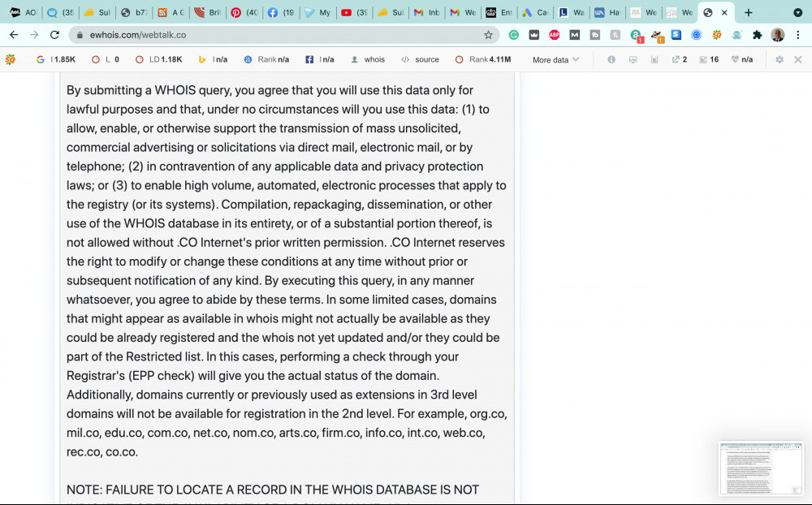The image size is (812, 505).
Task: View the SEMrush Rank 4.11M value
Action: point(483,59)
